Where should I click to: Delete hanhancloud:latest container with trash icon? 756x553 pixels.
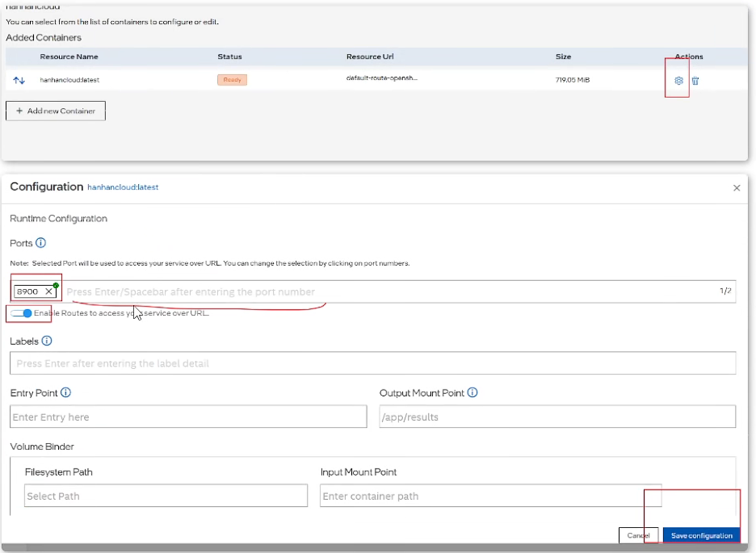695,81
